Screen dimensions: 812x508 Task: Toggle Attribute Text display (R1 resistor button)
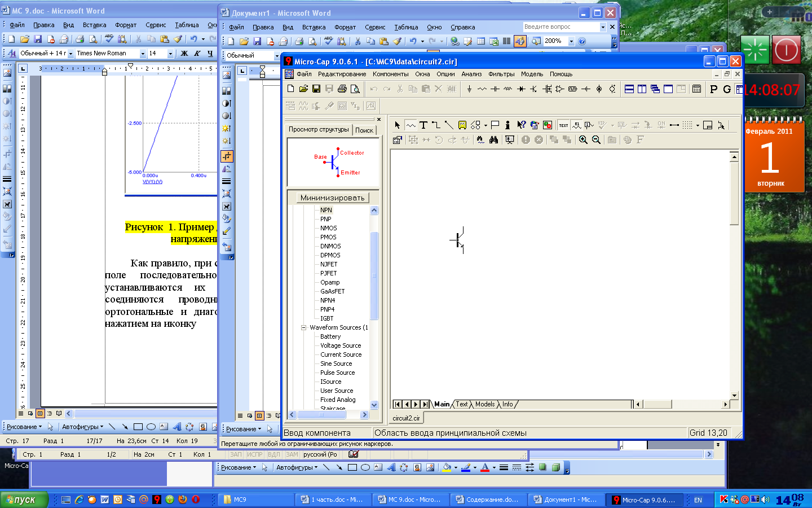click(x=576, y=125)
